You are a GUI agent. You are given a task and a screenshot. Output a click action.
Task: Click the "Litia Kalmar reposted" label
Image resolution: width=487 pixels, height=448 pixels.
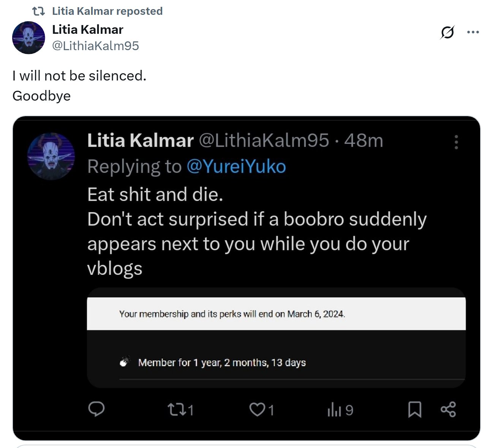pos(107,11)
